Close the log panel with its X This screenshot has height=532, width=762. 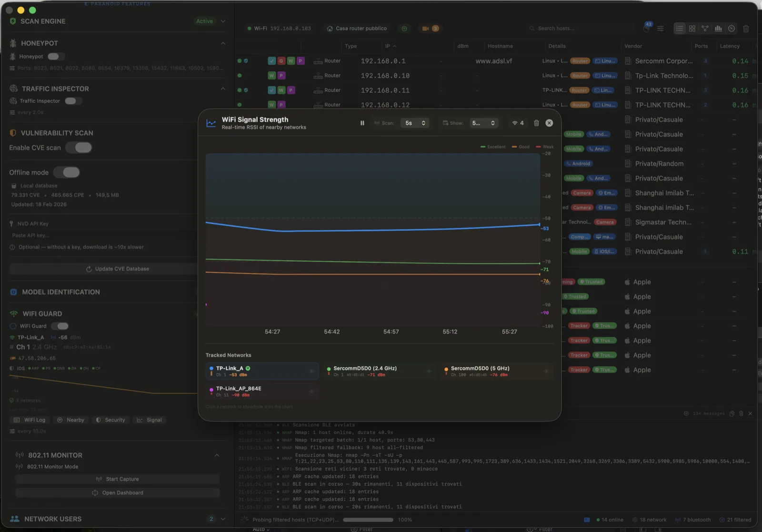tap(751, 414)
